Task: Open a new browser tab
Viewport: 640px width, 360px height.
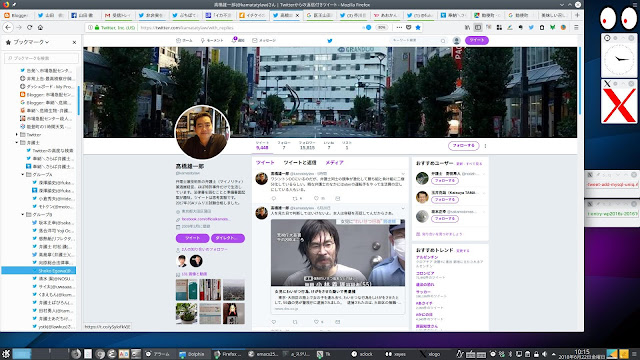Action: click(x=577, y=15)
